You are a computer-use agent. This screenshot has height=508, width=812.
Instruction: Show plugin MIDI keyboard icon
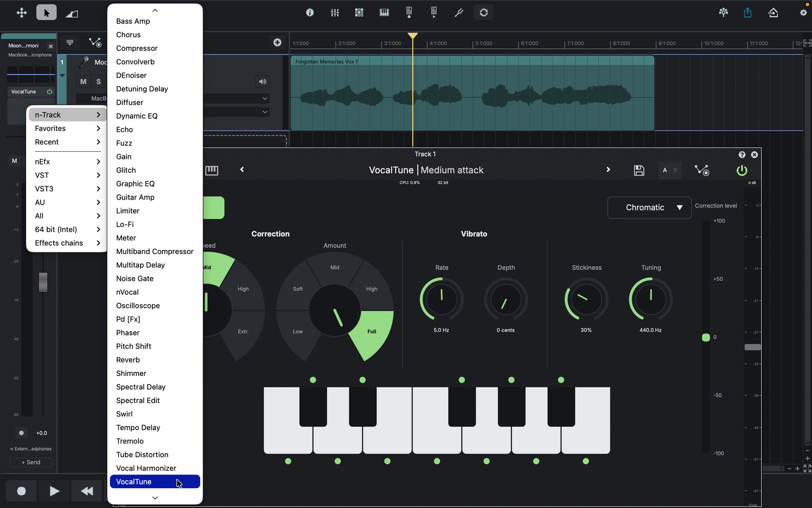pyautogui.click(x=212, y=170)
